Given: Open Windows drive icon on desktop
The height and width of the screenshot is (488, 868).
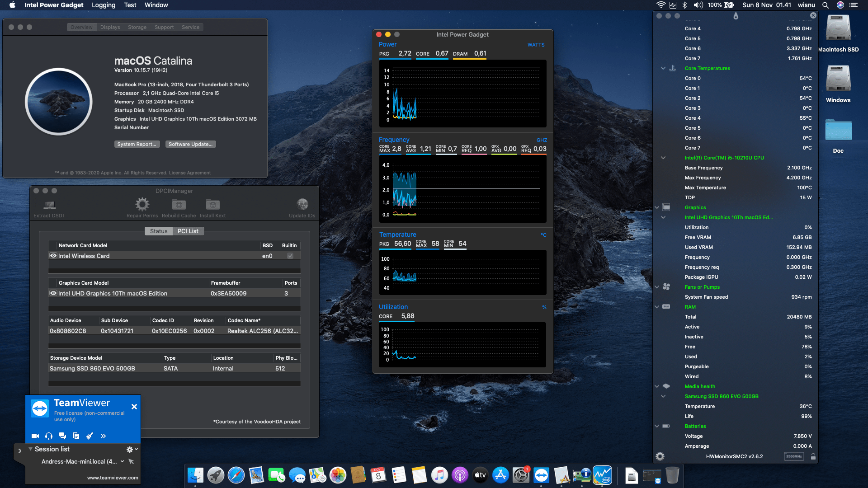Looking at the screenshot, I should (838, 79).
